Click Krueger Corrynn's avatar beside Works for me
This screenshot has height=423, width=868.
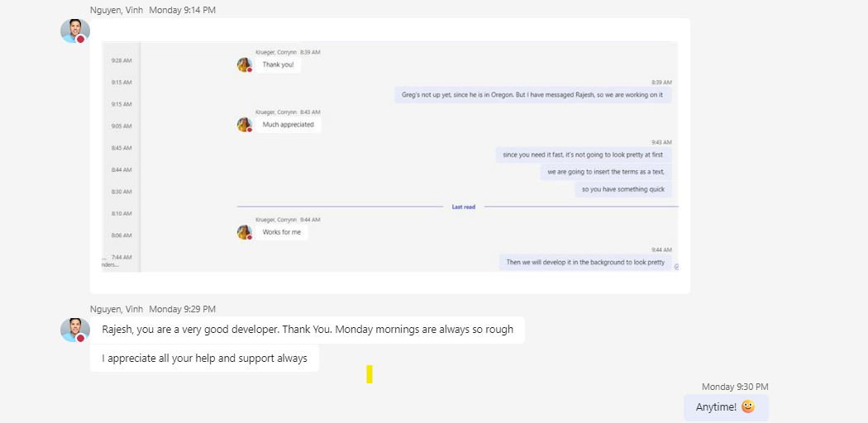(x=245, y=232)
